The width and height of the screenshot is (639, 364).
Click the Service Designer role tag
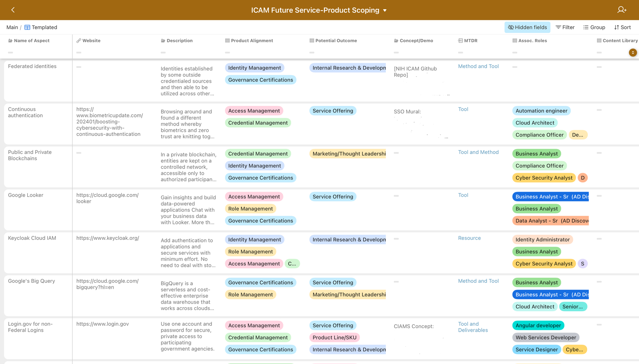point(536,349)
